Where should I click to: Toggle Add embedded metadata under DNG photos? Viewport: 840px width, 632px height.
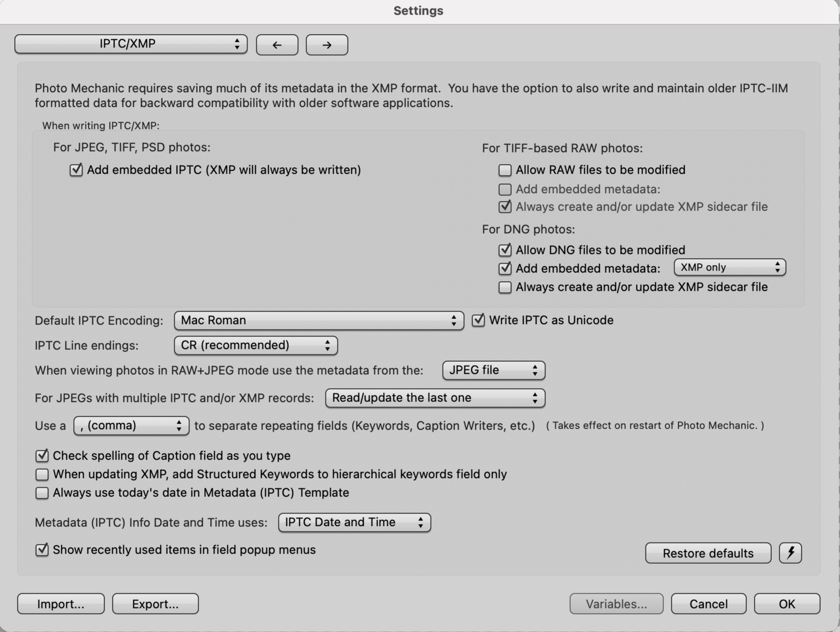point(505,268)
